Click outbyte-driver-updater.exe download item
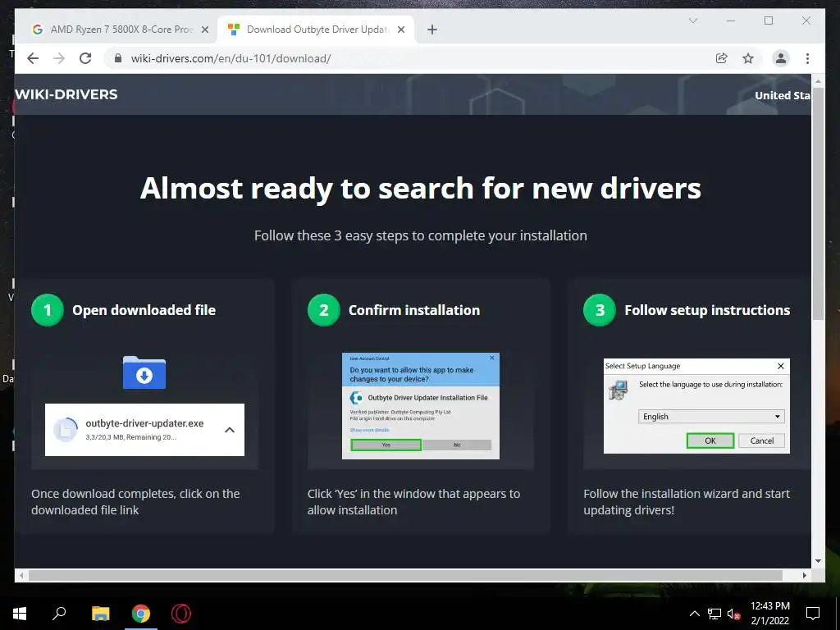 click(x=144, y=430)
